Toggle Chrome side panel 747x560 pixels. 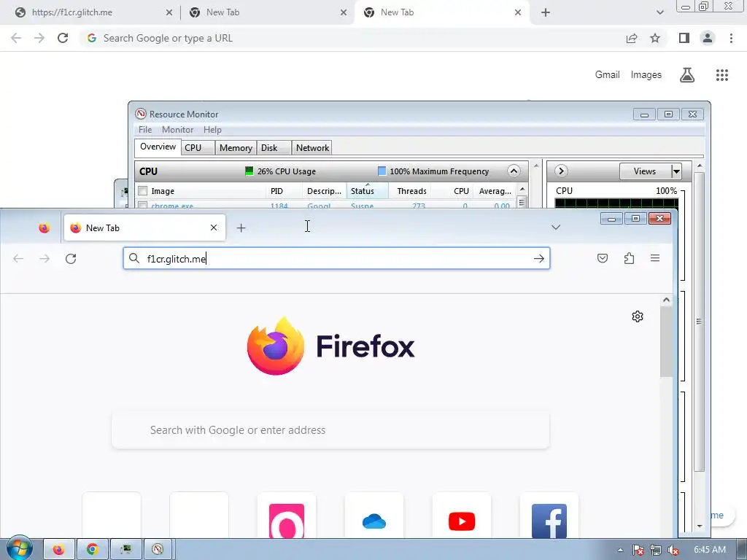pos(684,38)
